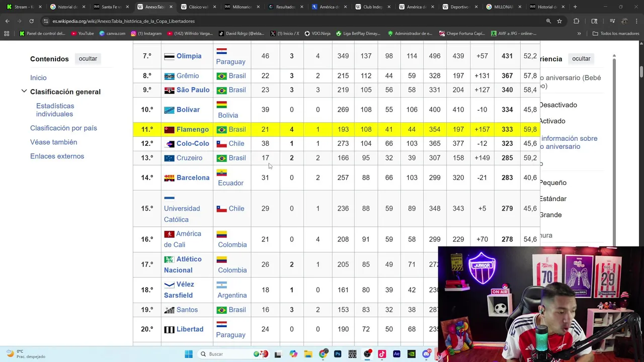Image resolution: width=644 pixels, height=362 pixels.
Task: Open the Panel de control bookmark
Action: (42, 33)
